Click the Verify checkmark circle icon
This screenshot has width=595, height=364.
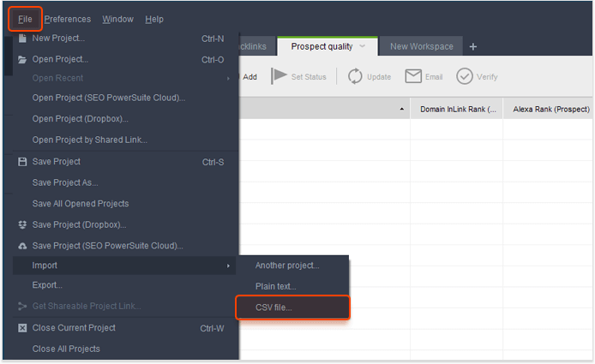465,76
